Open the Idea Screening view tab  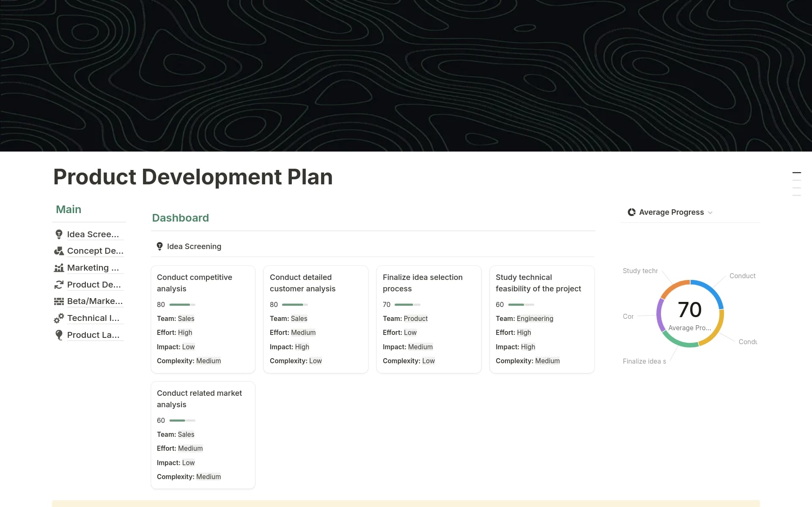coord(194,247)
